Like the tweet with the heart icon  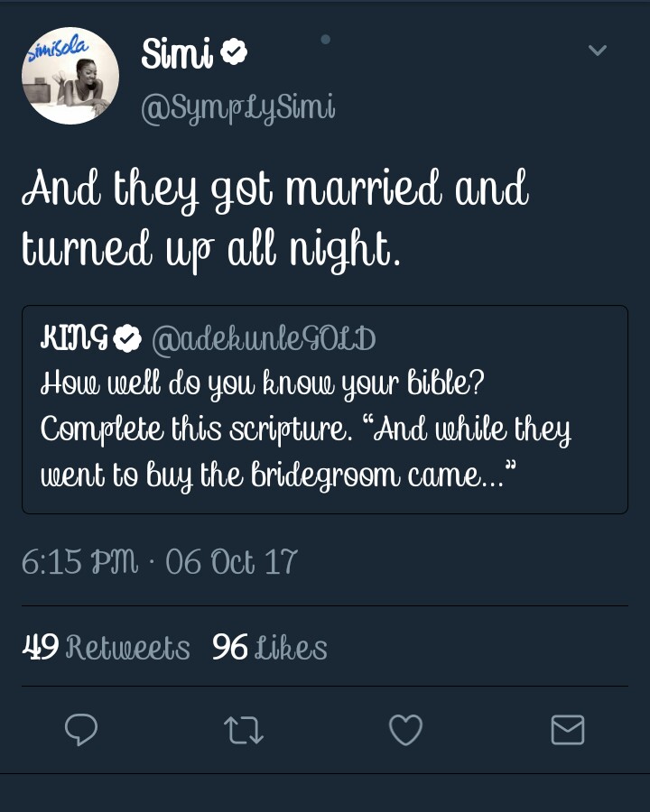pyautogui.click(x=405, y=729)
